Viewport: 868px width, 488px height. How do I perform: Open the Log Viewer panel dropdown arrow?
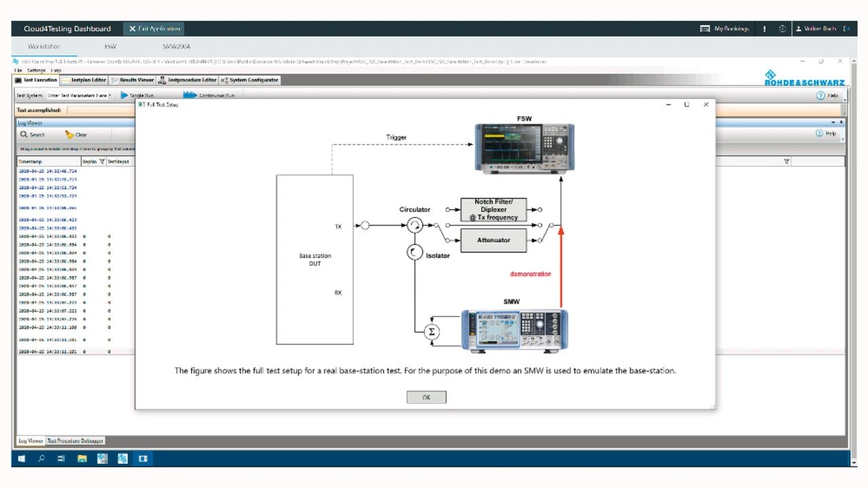tap(833, 123)
